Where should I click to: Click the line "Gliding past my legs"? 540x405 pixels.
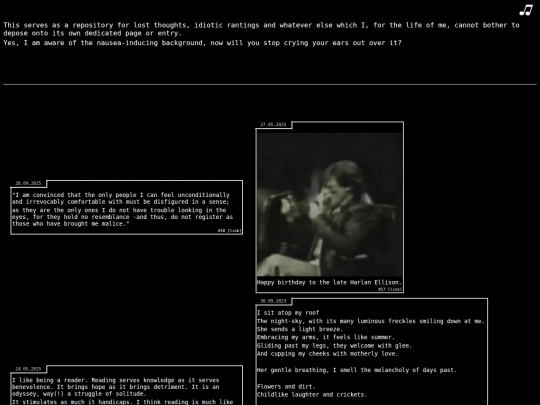(334, 345)
